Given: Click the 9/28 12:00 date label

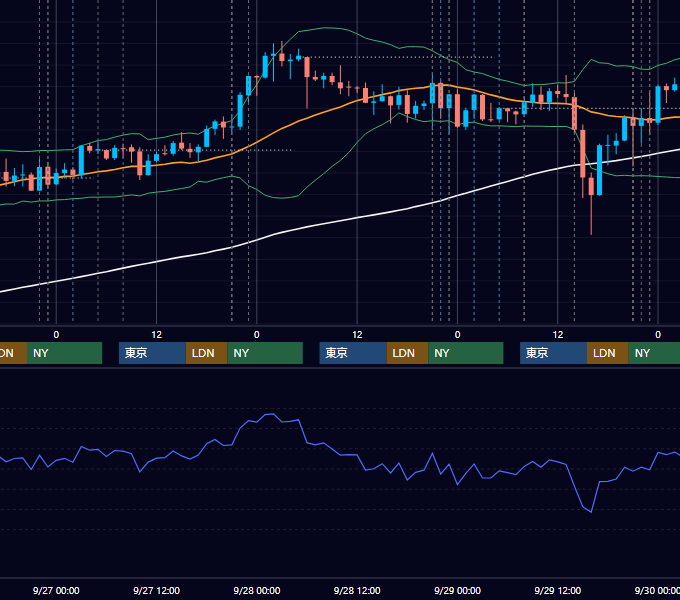Looking at the screenshot, I should 357,590.
